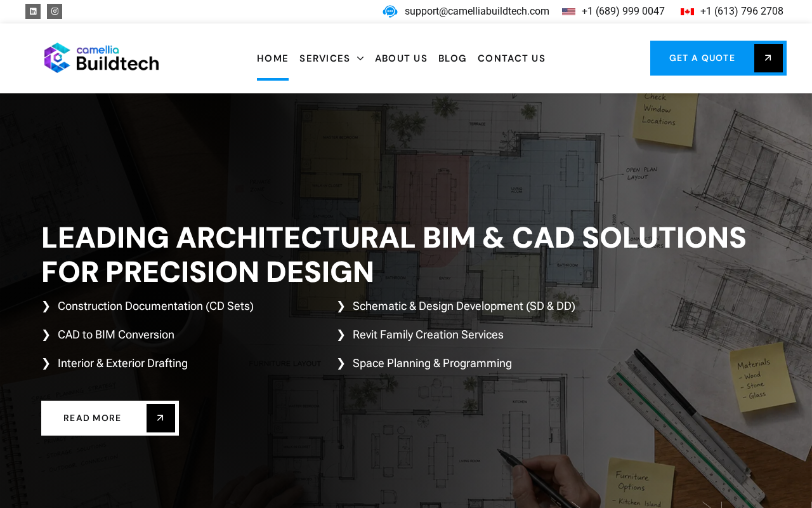This screenshot has height=508, width=812.
Task: Select Construction Documentation (CD Sets)
Action: click(x=155, y=306)
